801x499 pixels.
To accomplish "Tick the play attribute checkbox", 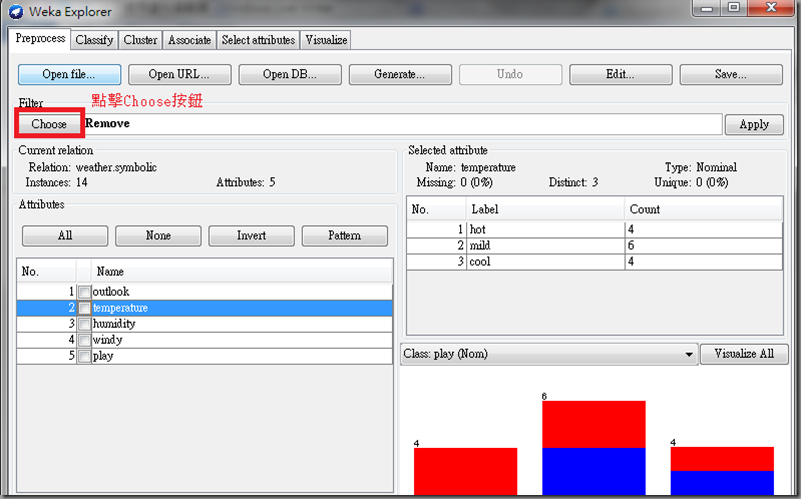I will click(84, 356).
